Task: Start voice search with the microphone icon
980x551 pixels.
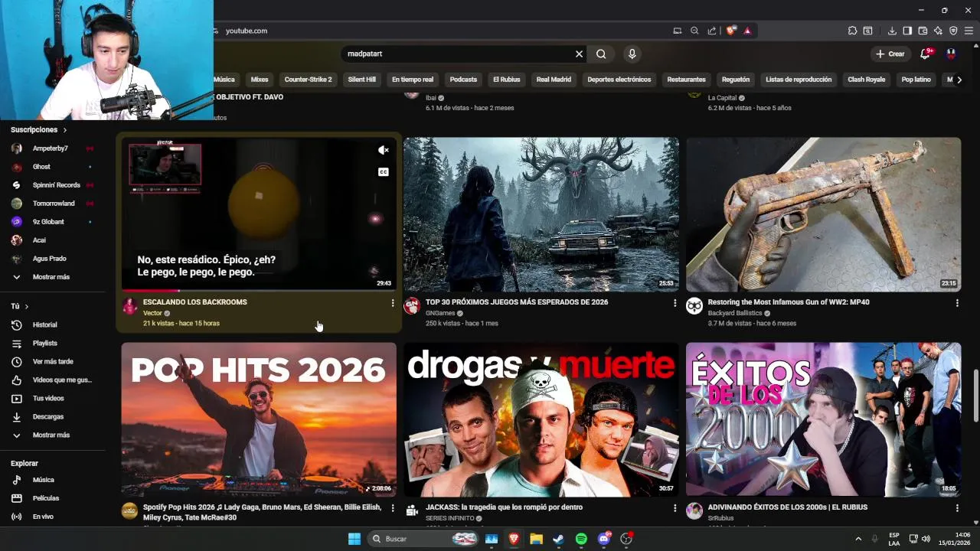Action: [x=632, y=54]
